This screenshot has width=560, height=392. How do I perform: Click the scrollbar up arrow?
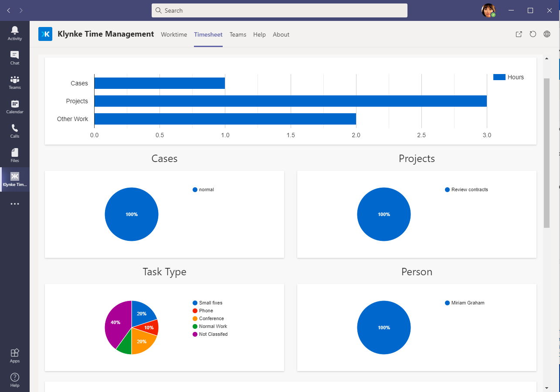[x=547, y=58]
